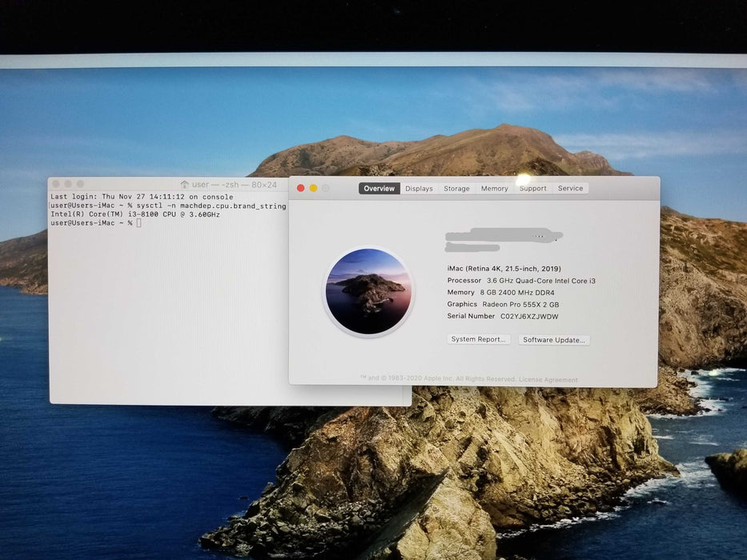The image size is (747, 560).
Task: Zoom the Terminal window with third button
Action: click(x=81, y=184)
